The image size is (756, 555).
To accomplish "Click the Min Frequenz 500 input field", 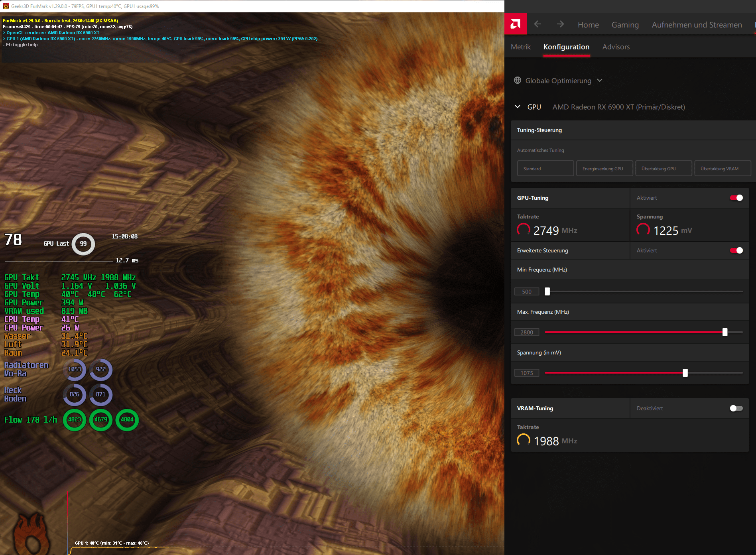I will click(527, 291).
